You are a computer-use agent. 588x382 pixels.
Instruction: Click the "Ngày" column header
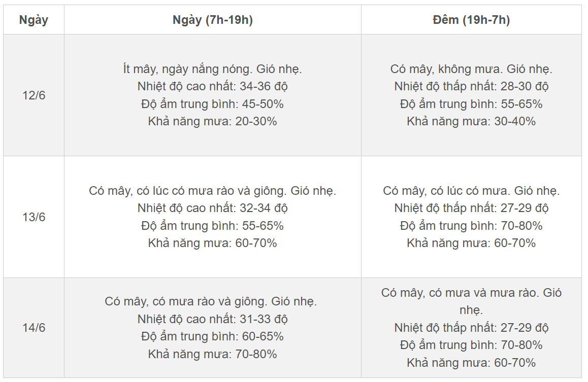(34, 20)
